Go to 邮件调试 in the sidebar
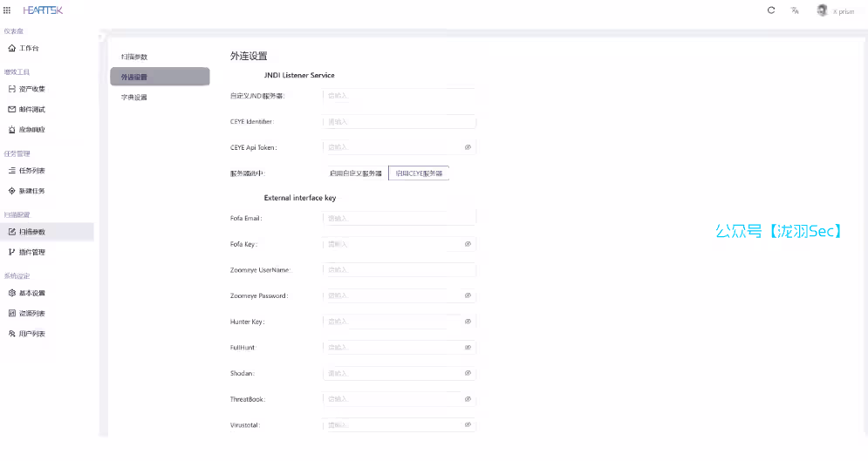Screen dimensions: 868x461 (31, 109)
